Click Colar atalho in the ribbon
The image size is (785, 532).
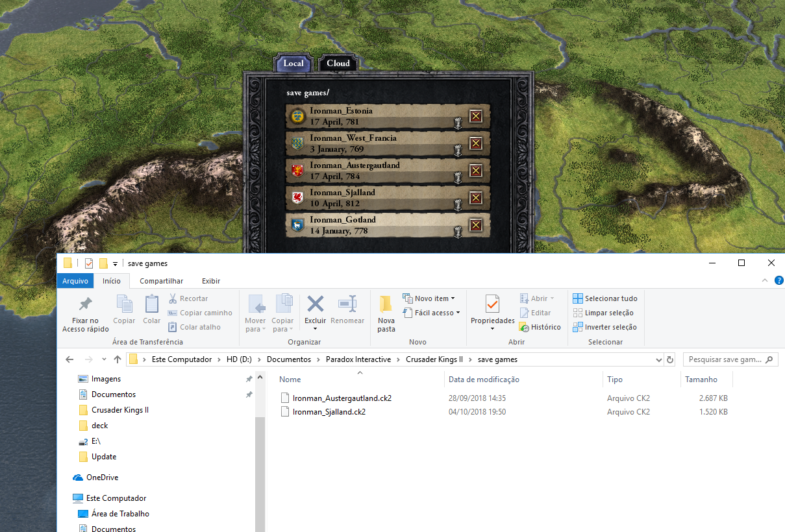pyautogui.click(x=195, y=327)
